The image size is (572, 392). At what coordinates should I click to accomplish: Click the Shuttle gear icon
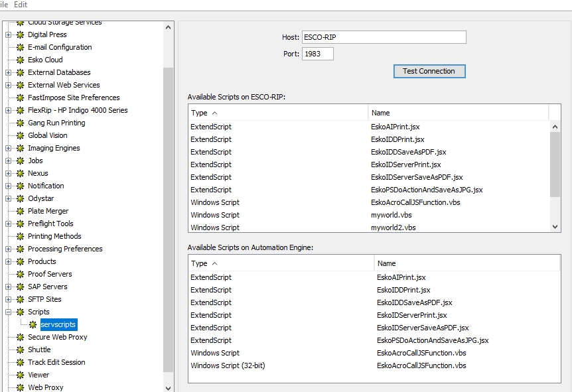click(21, 350)
